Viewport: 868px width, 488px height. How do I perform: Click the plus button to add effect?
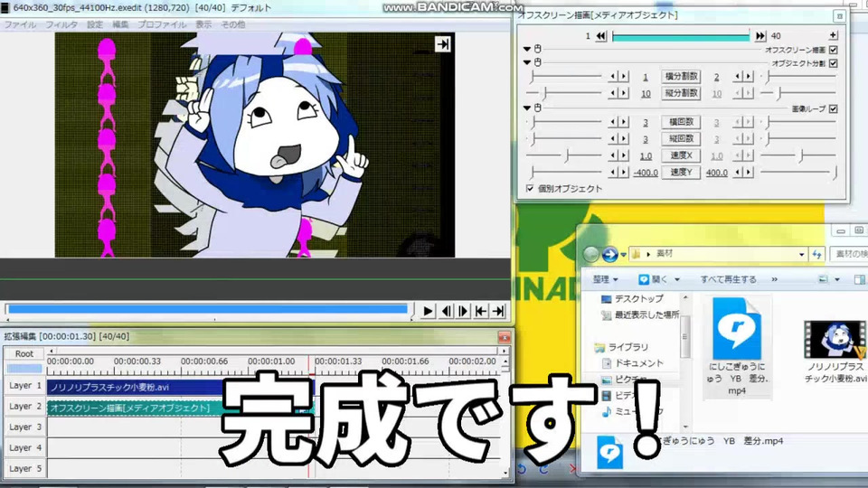click(x=833, y=35)
